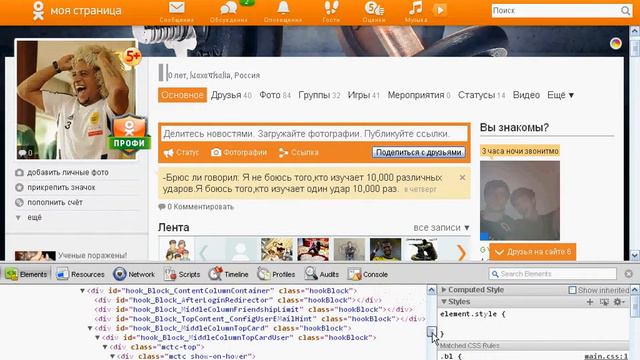
Task: Click the left arrow in Лента strip
Action: [203, 252]
